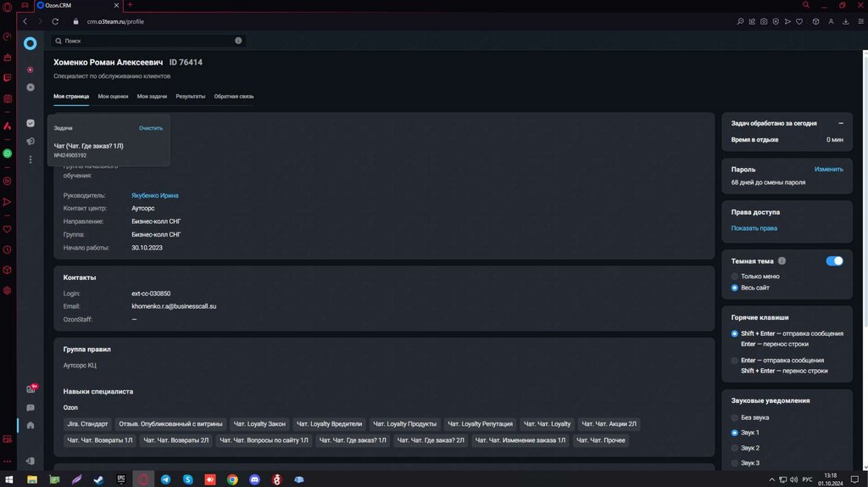The image size is (868, 487).
Task: Open the announcements megaphone icon in CRM sidebar
Action: coord(31,142)
